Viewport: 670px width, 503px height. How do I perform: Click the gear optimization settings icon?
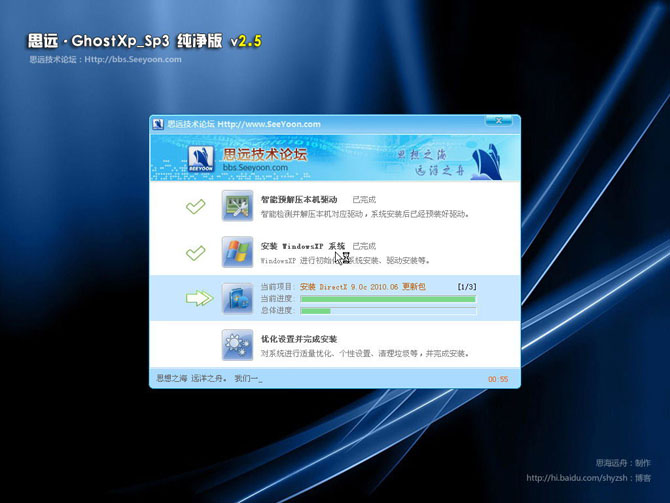click(x=237, y=345)
